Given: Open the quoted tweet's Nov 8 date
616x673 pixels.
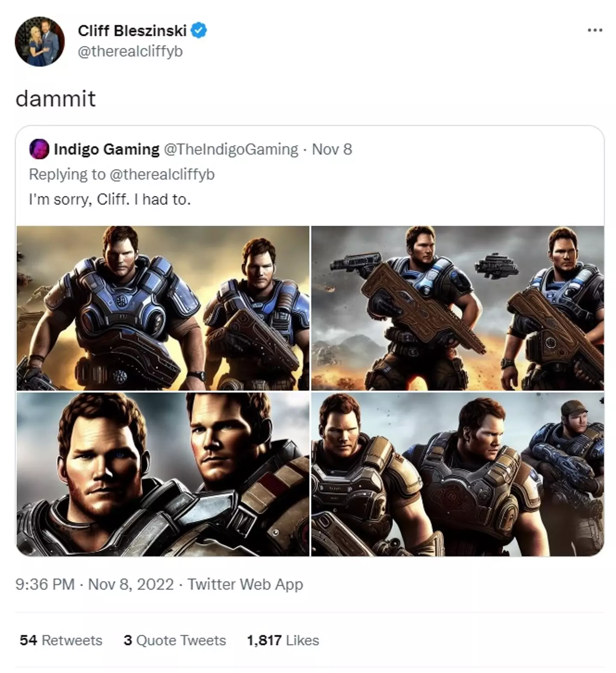Looking at the screenshot, I should tap(332, 149).
